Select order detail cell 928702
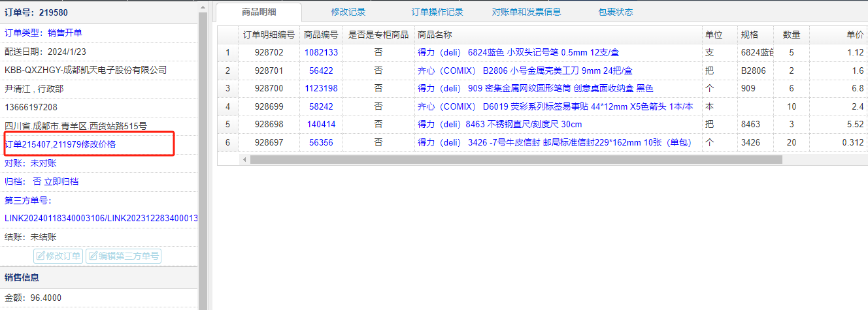This screenshot has width=868, height=310. click(269, 52)
